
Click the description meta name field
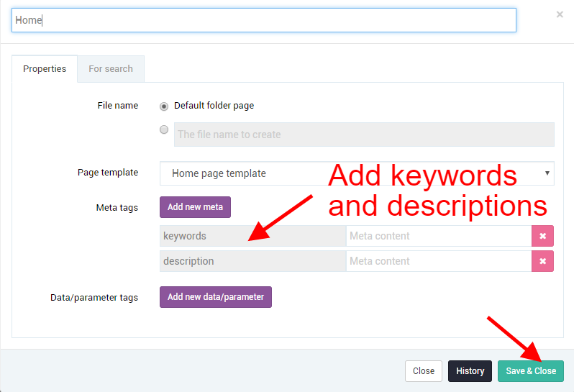(x=253, y=261)
